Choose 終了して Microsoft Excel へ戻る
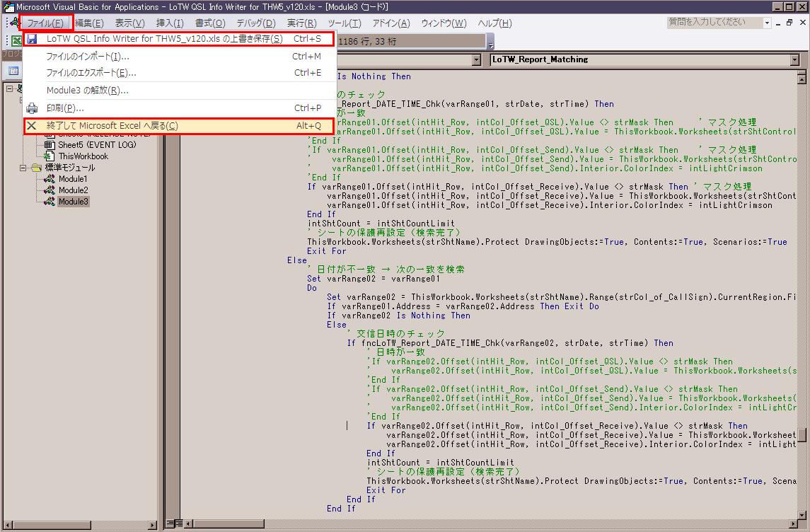810x532 pixels. pyautogui.click(x=179, y=125)
